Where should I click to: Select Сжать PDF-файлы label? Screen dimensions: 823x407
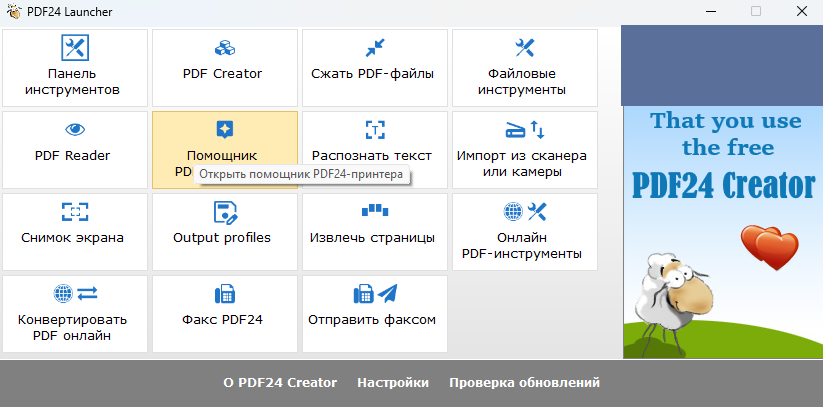pyautogui.click(x=373, y=74)
